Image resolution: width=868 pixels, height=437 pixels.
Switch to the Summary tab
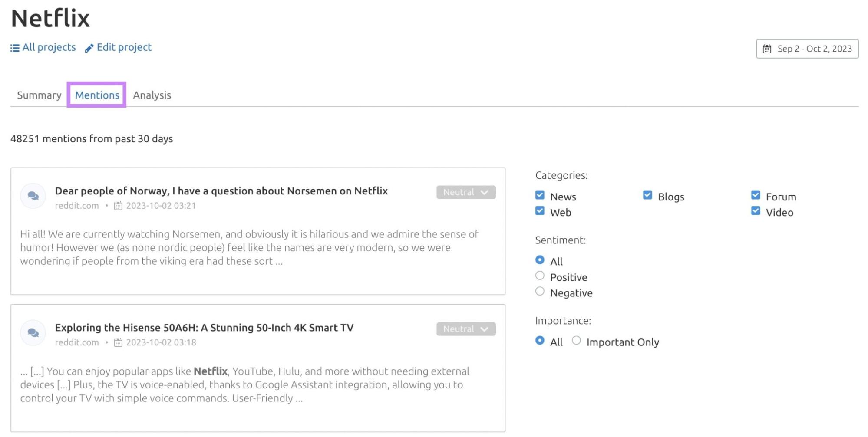point(39,95)
